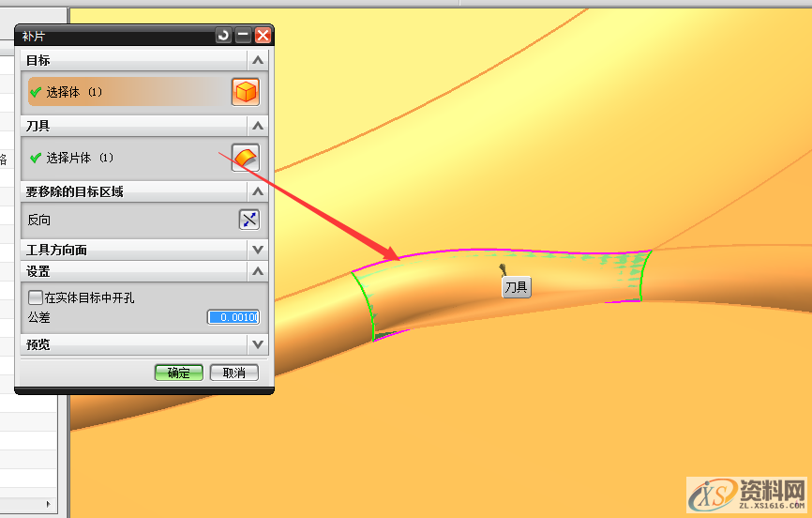Activate the 选择体 (1) selection row

coord(122,92)
